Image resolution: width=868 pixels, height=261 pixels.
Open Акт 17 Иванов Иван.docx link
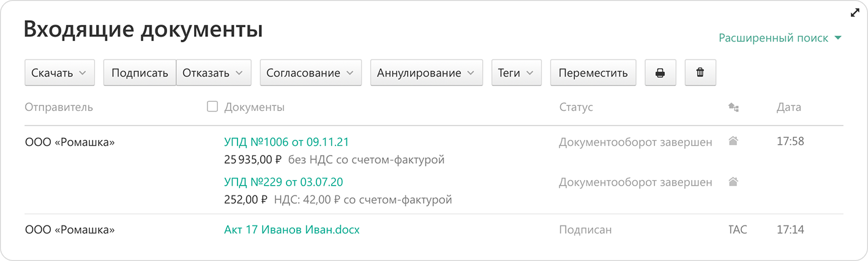click(x=292, y=230)
